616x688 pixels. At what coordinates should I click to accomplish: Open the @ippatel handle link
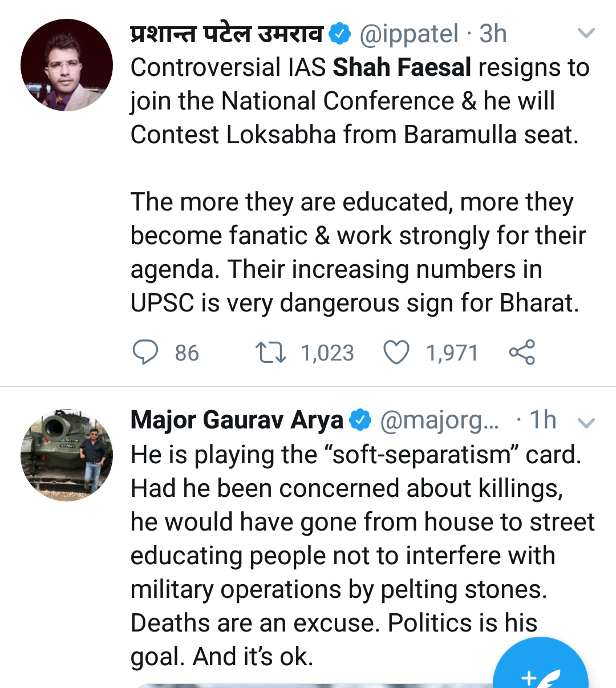(409, 34)
